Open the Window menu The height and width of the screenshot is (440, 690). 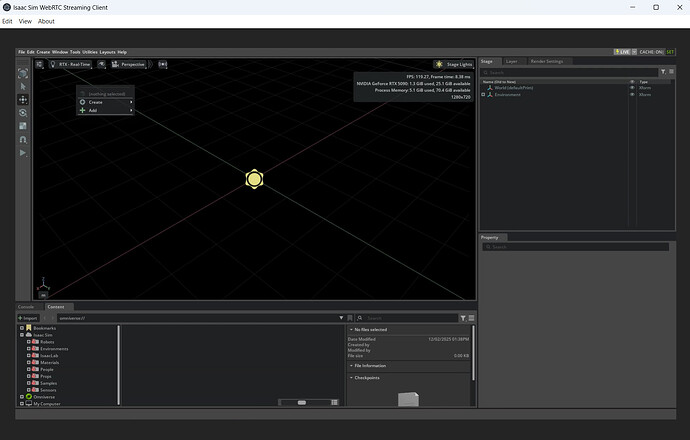click(60, 52)
